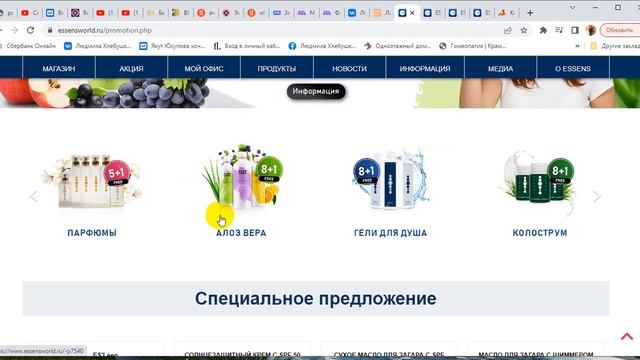Open the ПАРФЮМЫ category link
The image size is (640, 360).
92,233
